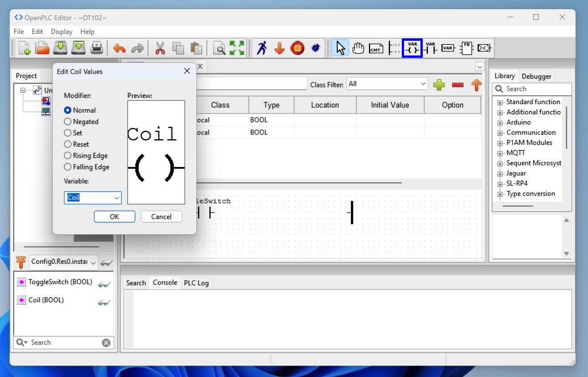Screen dimensions: 588x377
Task: Open the Display menu
Action: click(62, 32)
